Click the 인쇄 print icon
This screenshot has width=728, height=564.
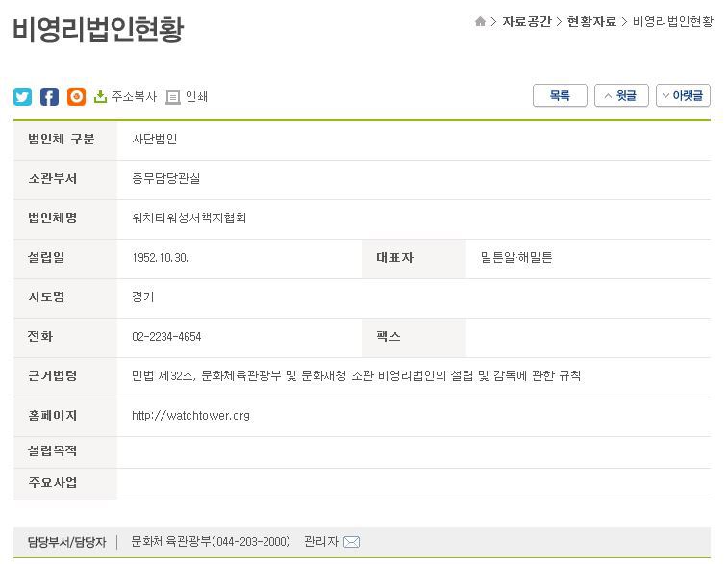pos(173,97)
